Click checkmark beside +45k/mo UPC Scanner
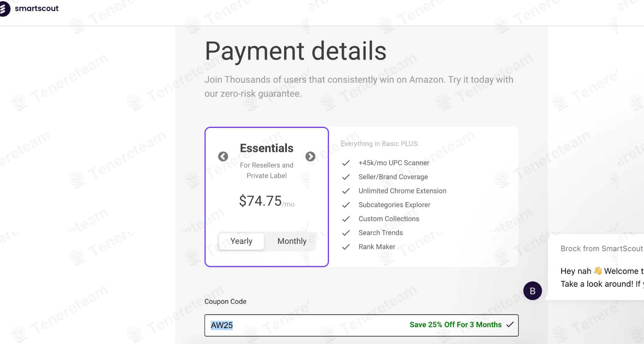 (346, 163)
